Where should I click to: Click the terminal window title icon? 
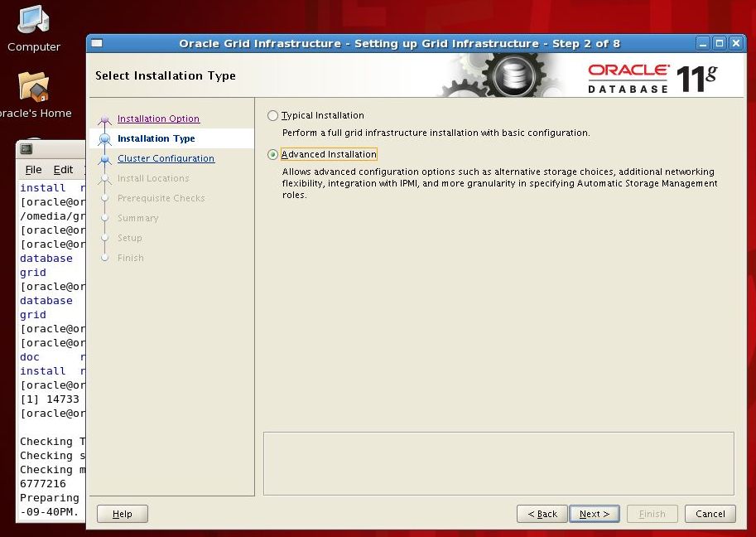click(26, 149)
